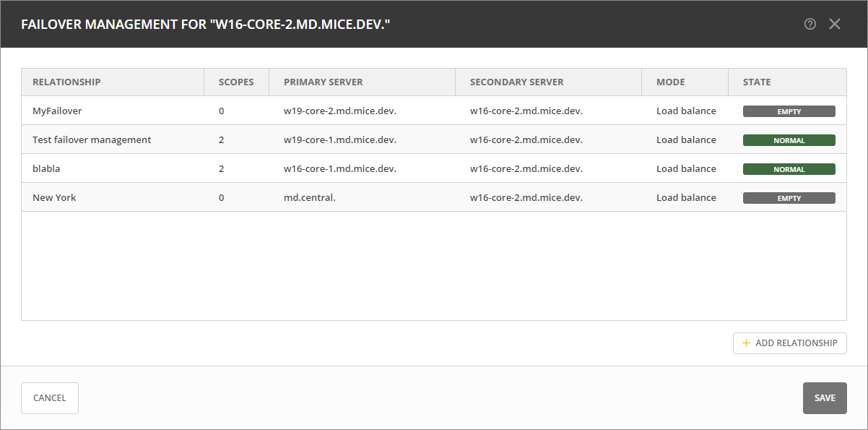Close the Failover Management dialog
Image resolution: width=868 pixels, height=430 pixels.
[x=835, y=24]
